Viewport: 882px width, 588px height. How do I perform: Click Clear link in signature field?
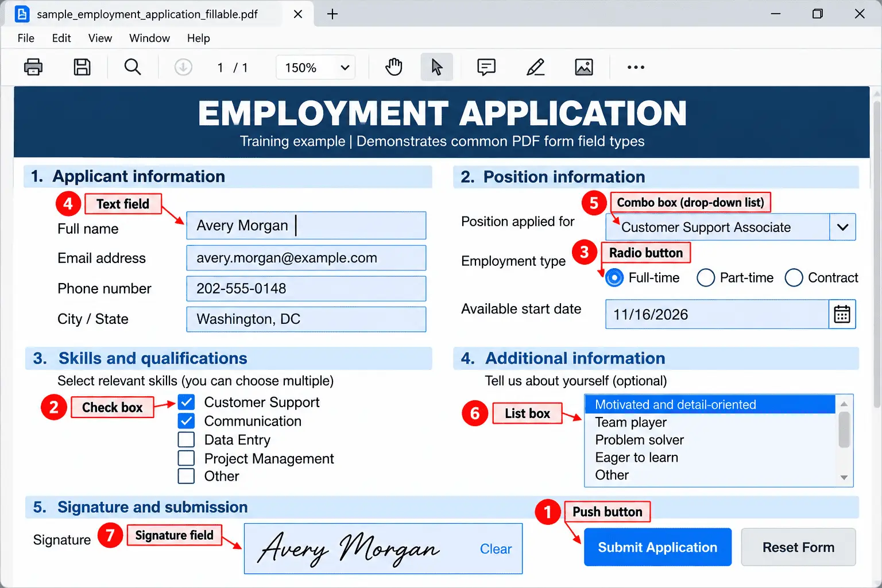coord(496,549)
